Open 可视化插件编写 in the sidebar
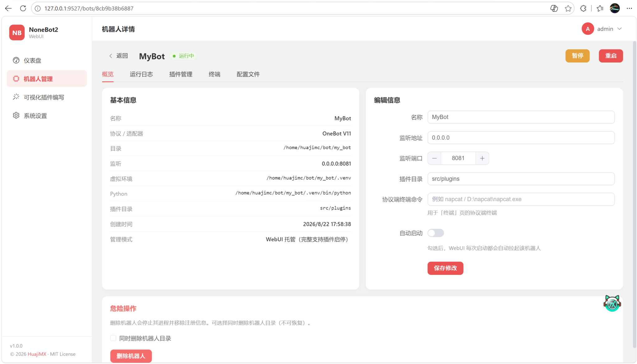This screenshot has width=637, height=364. (47, 97)
